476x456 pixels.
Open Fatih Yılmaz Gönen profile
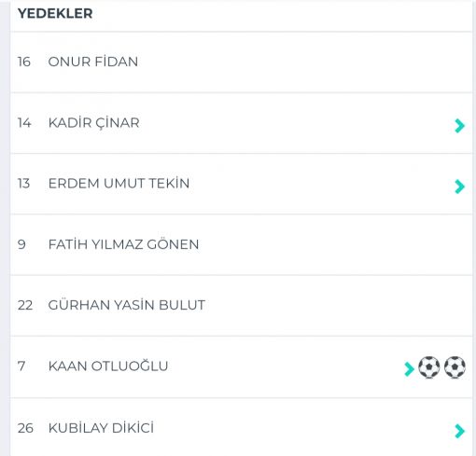point(123,244)
